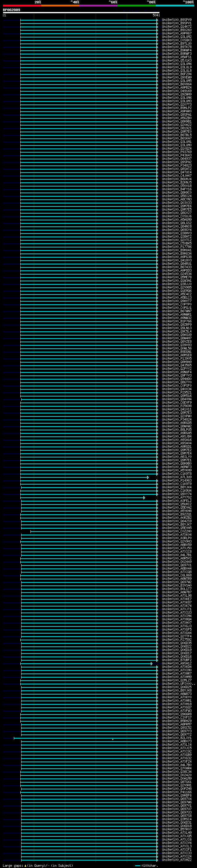Image resolution: width=197 pixels, height=868 pixels.
Task: Click hit label UniRef100_B2KNJ5
Action: tap(177, 182)
